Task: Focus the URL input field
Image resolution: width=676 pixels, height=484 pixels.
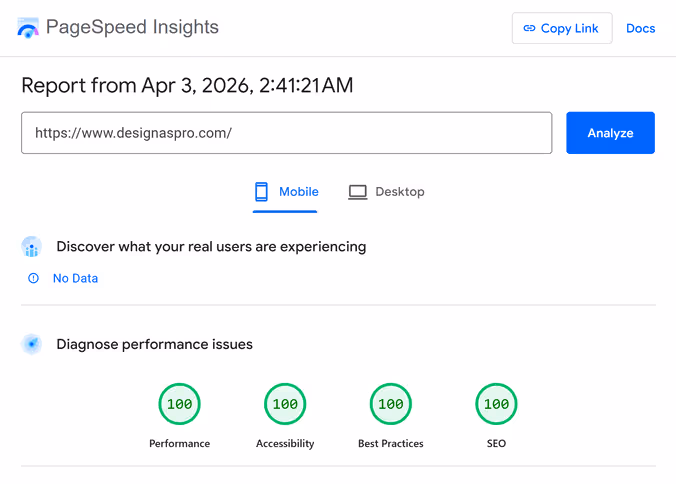Action: (286, 133)
